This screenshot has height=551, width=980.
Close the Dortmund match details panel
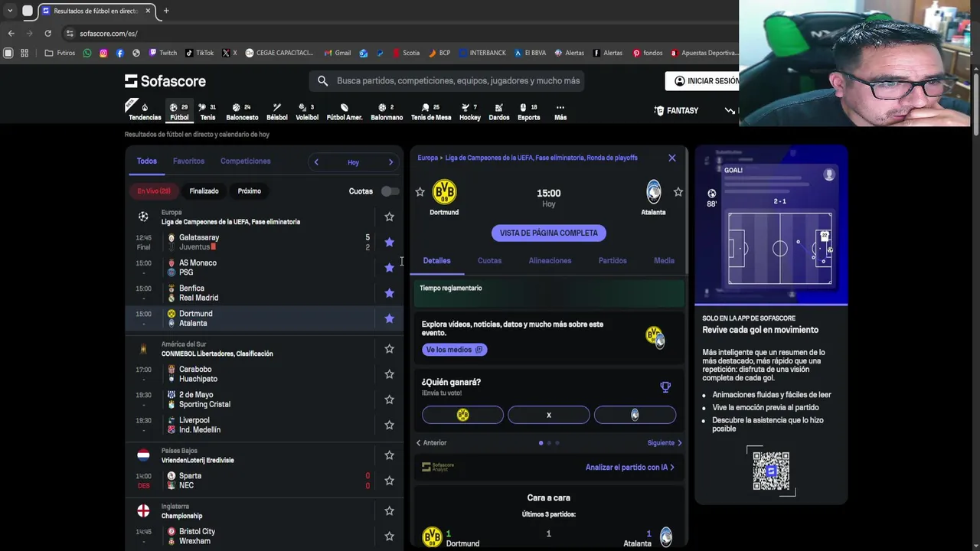click(x=672, y=158)
